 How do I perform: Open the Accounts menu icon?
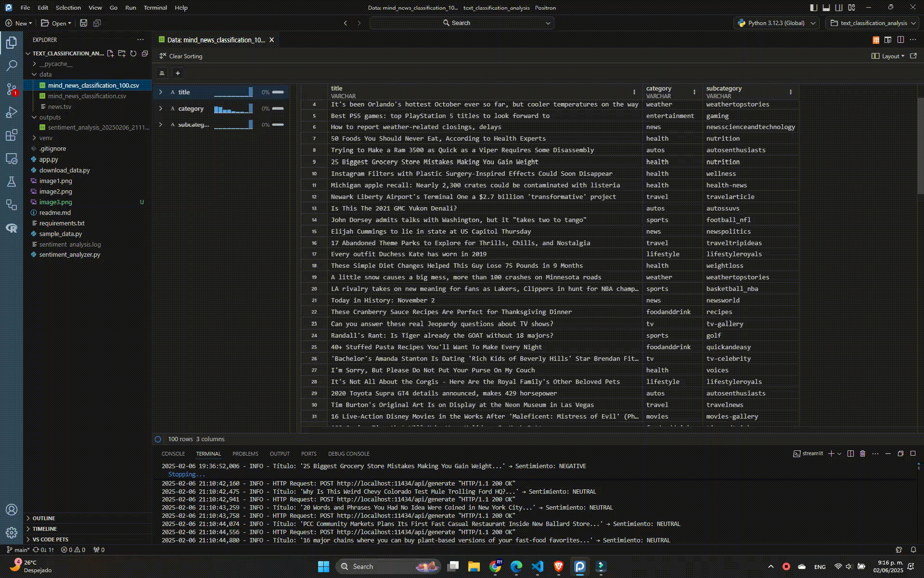(x=12, y=510)
